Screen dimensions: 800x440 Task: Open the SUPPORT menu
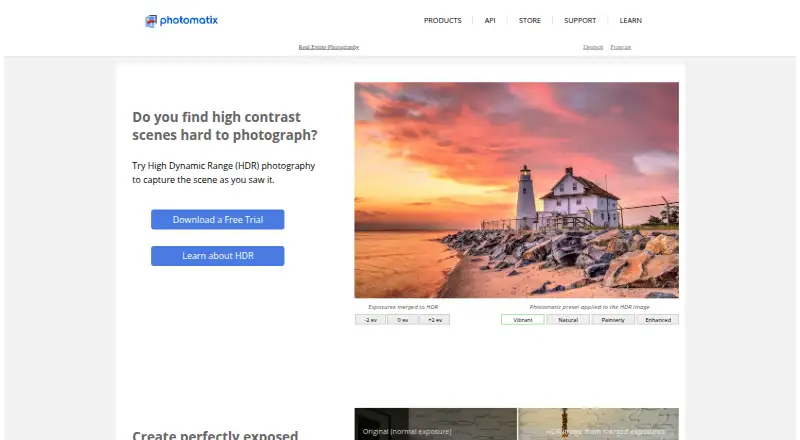[x=580, y=20]
